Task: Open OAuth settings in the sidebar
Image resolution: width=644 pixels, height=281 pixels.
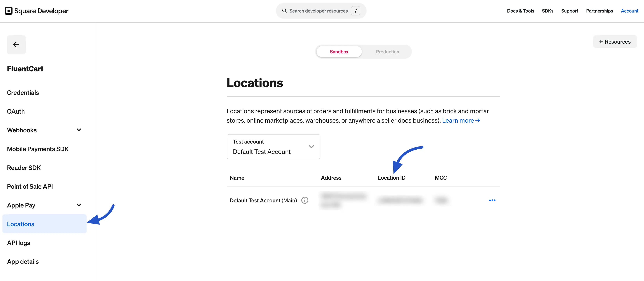Action: click(16, 111)
